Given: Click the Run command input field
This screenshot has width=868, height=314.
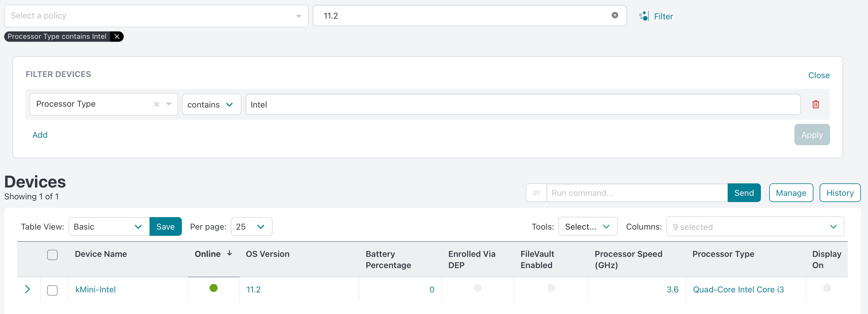Looking at the screenshot, I should click(x=637, y=193).
